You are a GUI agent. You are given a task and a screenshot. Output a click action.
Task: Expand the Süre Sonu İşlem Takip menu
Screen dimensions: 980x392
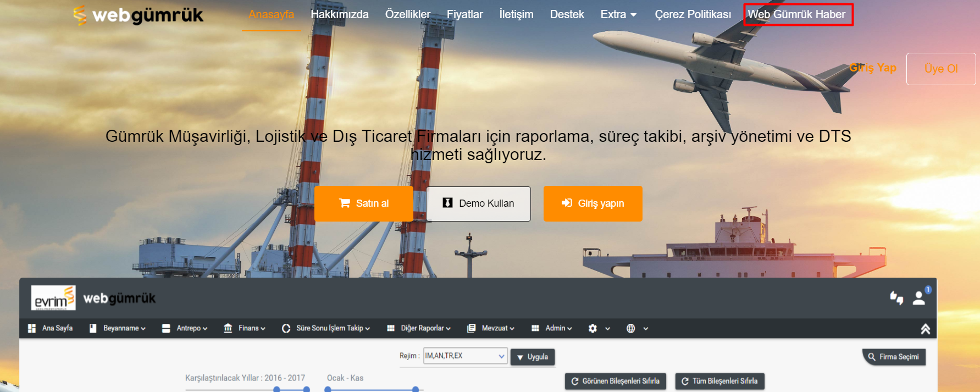point(326,328)
